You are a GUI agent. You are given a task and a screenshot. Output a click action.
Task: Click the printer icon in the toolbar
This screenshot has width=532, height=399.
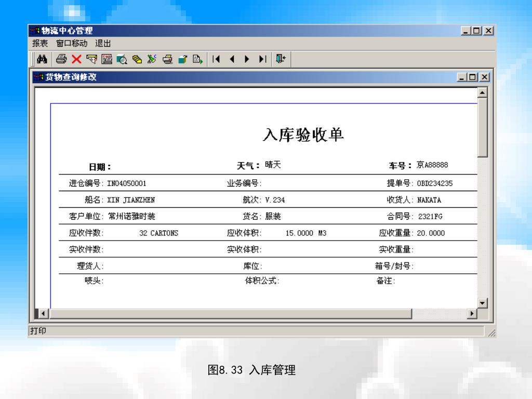tap(61, 59)
